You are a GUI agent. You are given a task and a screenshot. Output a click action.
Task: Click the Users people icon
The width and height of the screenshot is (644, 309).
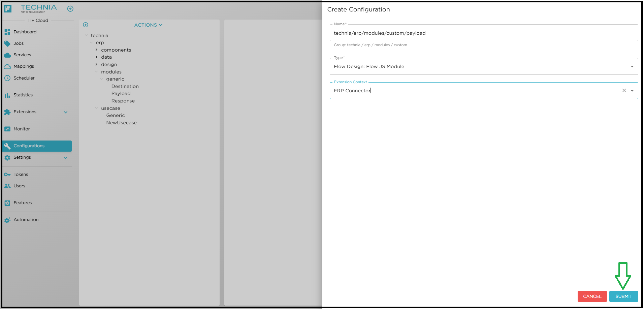tap(7, 186)
